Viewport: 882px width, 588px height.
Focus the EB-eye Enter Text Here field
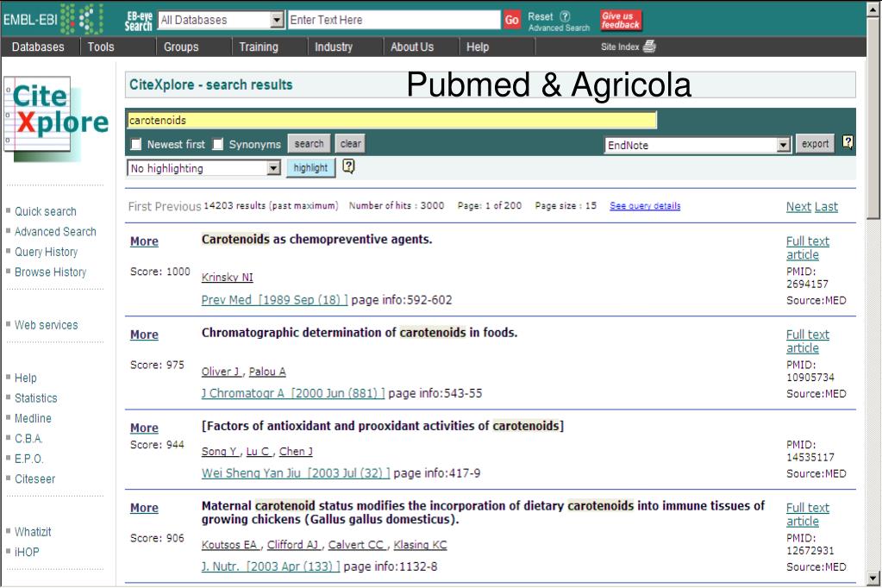(394, 20)
